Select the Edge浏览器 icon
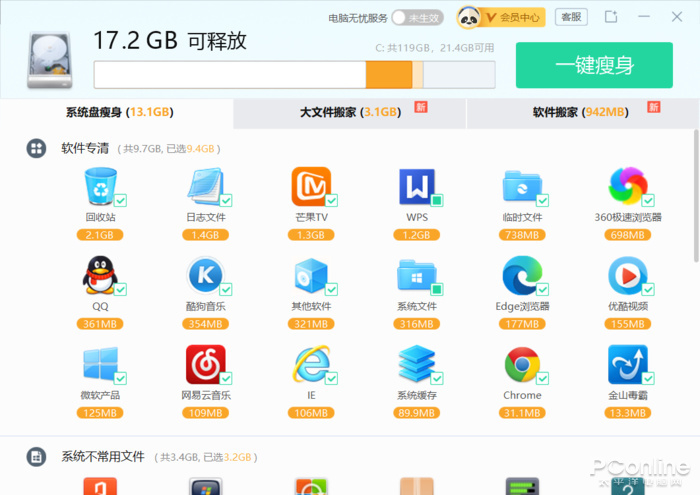The image size is (700, 495). point(522,275)
